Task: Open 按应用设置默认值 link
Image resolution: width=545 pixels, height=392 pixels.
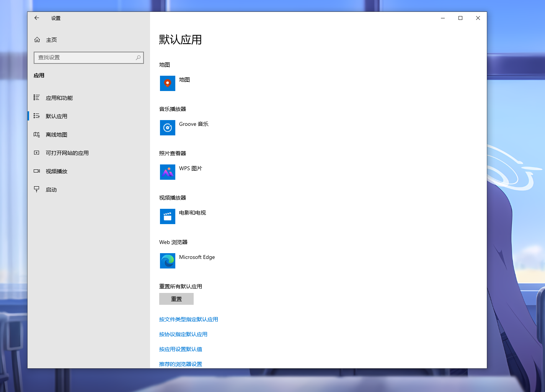Action: 181,349
